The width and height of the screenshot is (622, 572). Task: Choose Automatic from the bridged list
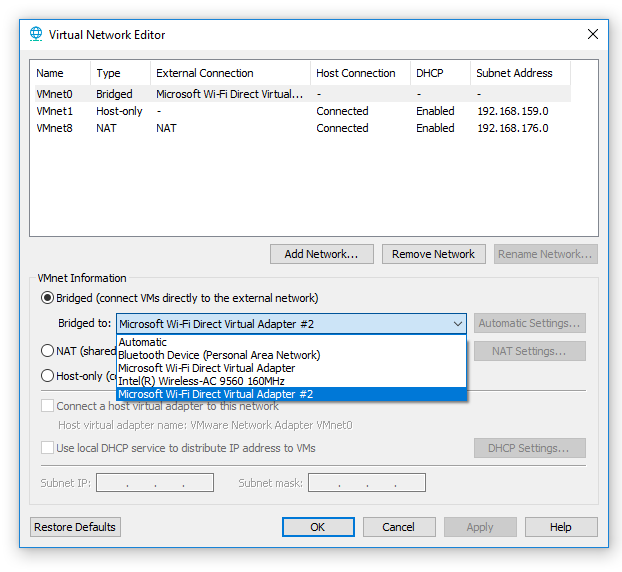point(292,342)
